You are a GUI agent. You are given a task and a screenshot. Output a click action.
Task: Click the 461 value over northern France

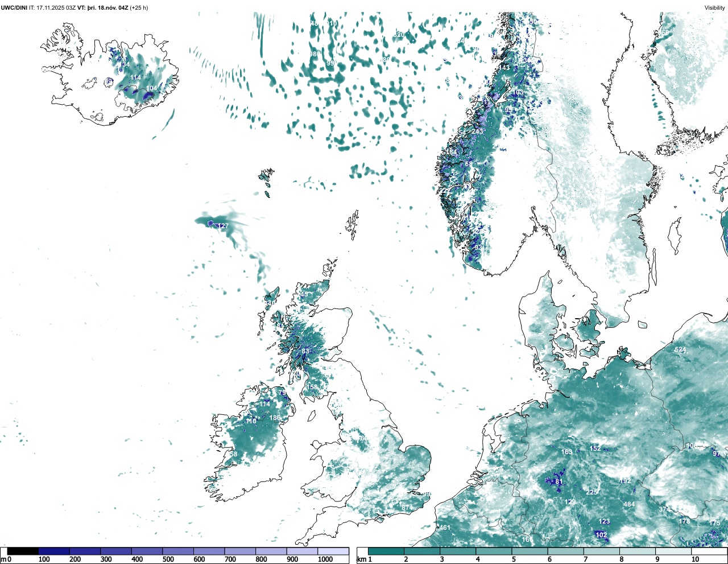pyautogui.click(x=445, y=528)
